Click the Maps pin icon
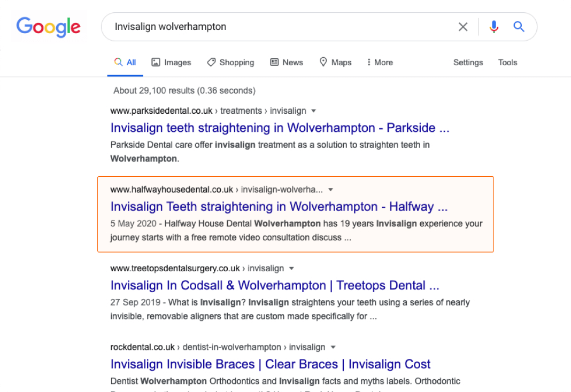This screenshot has width=571, height=392. [x=324, y=62]
